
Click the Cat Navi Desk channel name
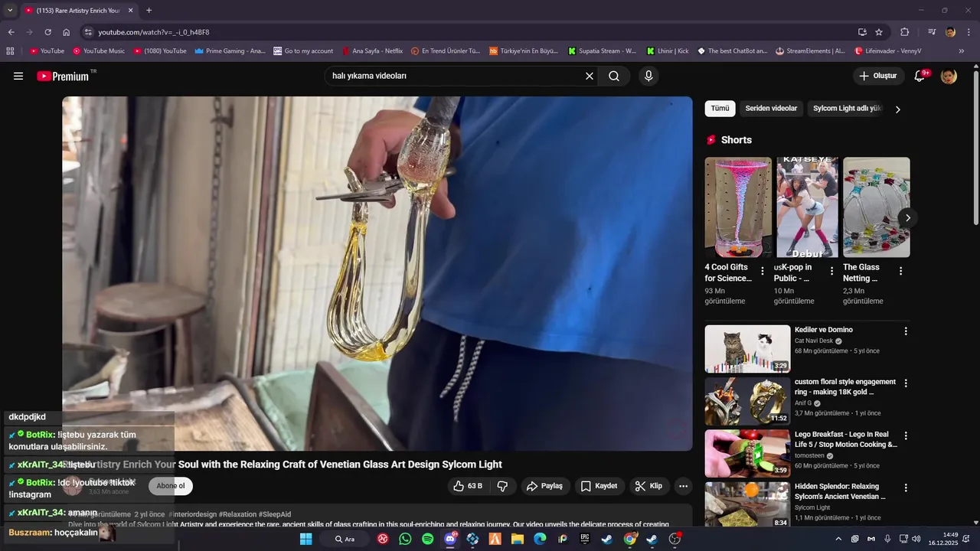pyautogui.click(x=813, y=341)
